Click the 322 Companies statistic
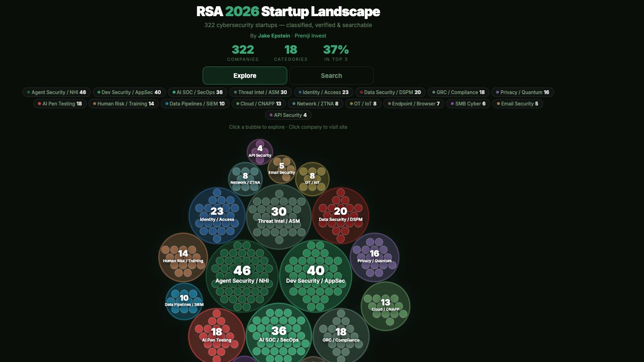Image resolution: width=644 pixels, height=362 pixels. click(x=243, y=53)
